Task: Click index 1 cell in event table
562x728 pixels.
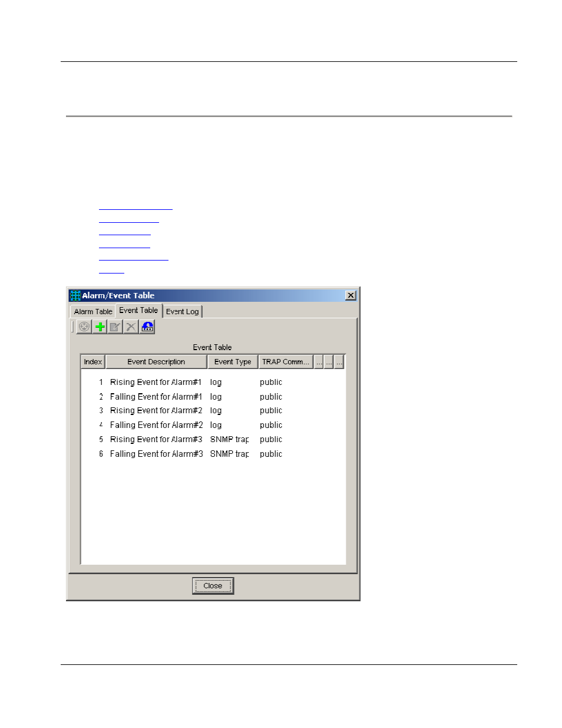Action: coord(101,382)
